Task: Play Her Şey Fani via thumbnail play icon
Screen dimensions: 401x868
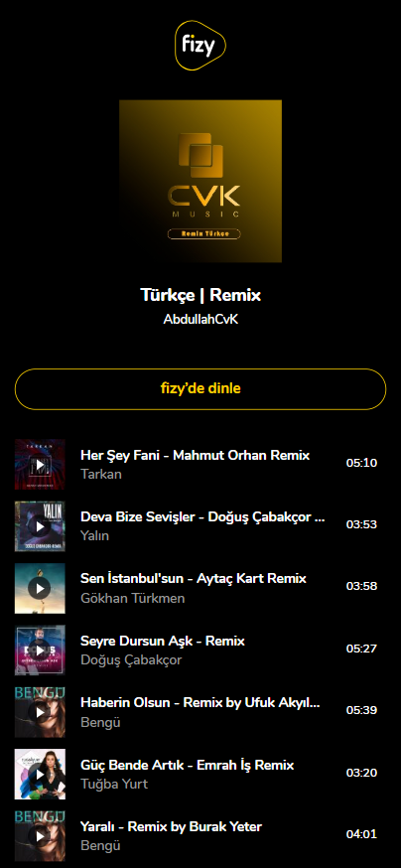Action: tap(40, 465)
